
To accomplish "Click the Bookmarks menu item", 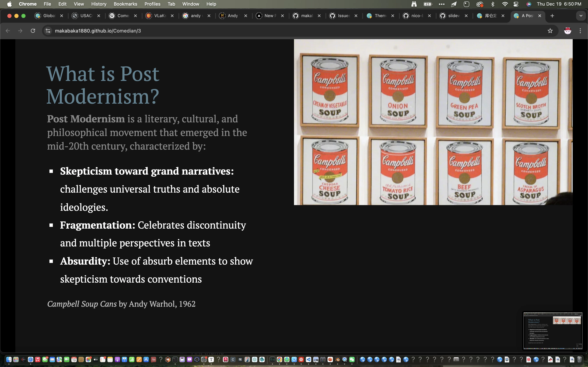I will 125,4.
